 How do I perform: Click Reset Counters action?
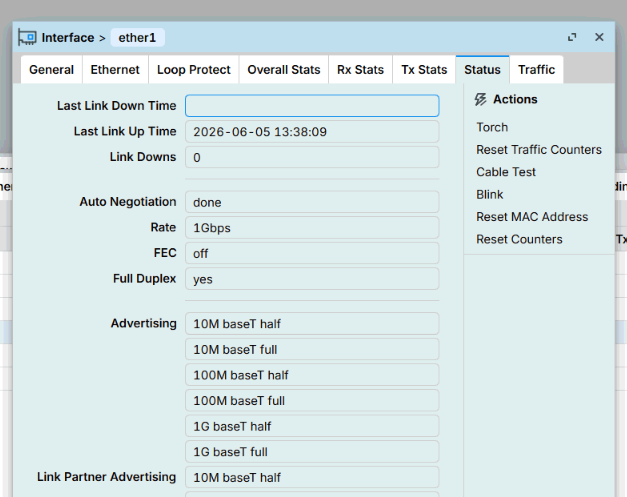pos(519,239)
